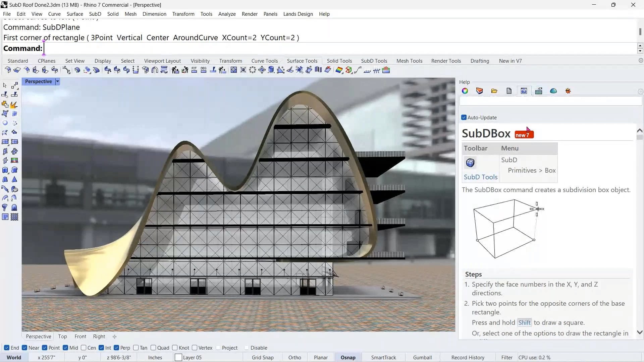Click the keyboard icon in the Help panel

pyautogui.click(x=539, y=91)
